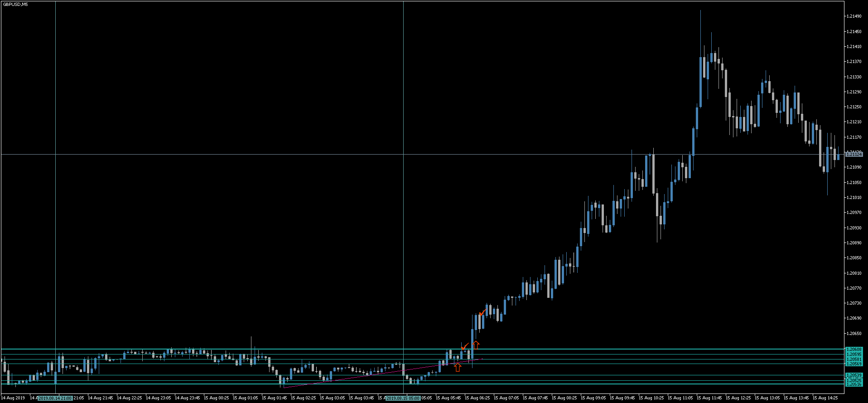Click the 2019.08.15 05:00 date marker

[x=403, y=398]
